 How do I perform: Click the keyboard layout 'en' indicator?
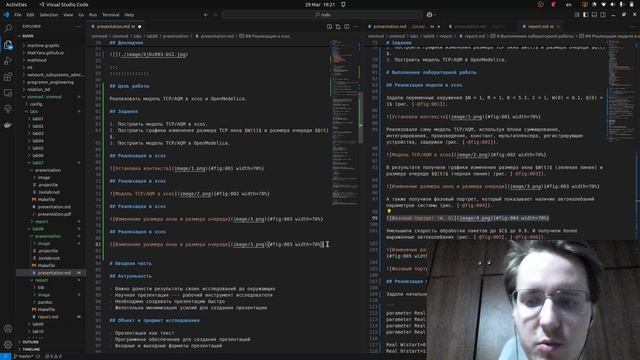(569, 4)
